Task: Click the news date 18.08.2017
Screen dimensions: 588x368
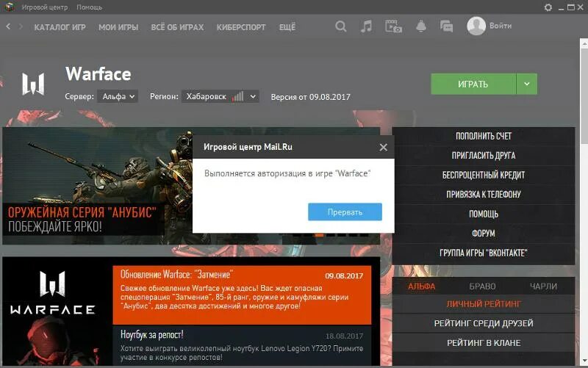Action: pos(344,336)
